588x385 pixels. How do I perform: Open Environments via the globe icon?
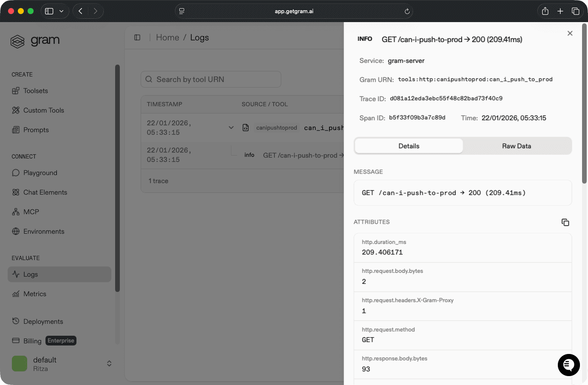15,231
